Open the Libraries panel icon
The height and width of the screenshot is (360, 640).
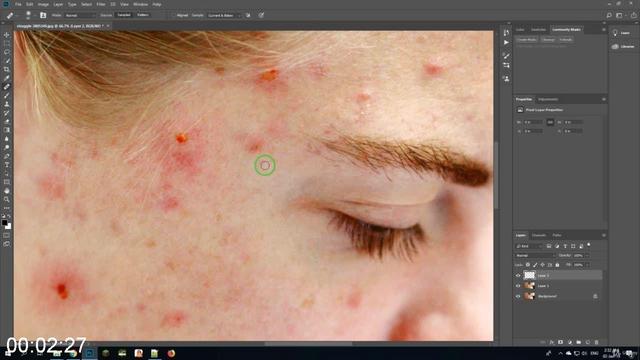point(615,47)
